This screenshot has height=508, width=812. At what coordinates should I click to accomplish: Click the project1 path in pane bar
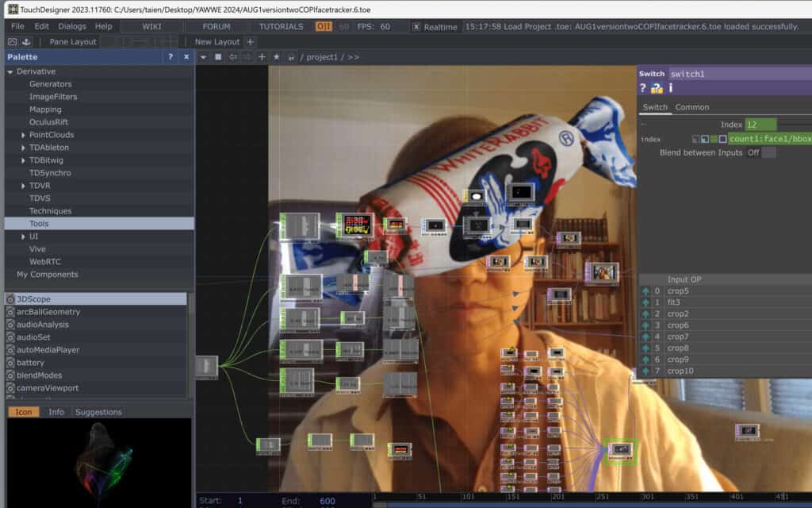pos(322,57)
